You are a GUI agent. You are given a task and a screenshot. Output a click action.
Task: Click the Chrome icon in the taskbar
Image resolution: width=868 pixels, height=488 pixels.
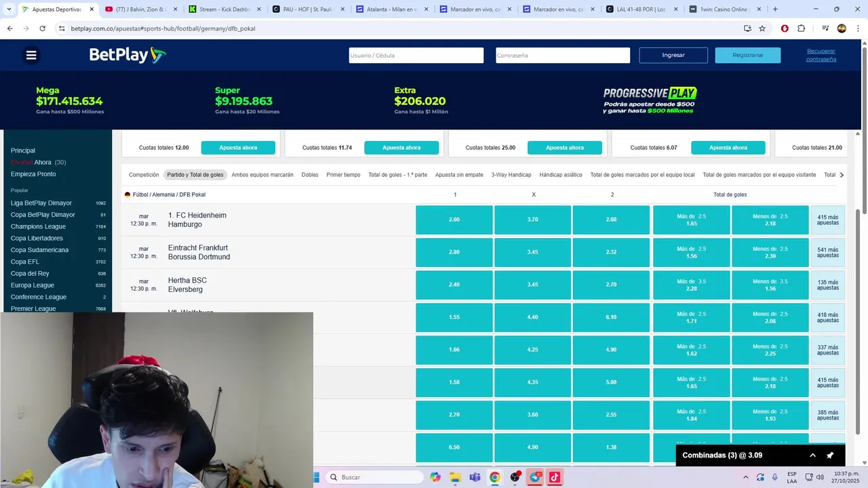coord(495,477)
